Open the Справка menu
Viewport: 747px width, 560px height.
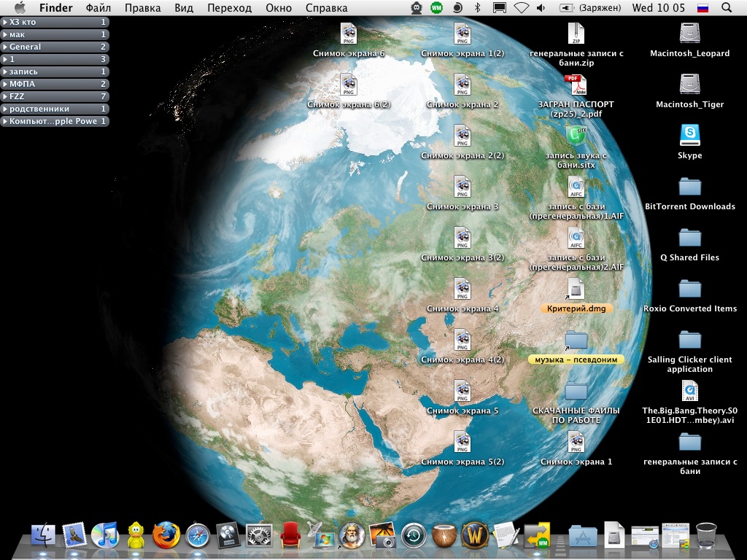pyautogui.click(x=326, y=7)
